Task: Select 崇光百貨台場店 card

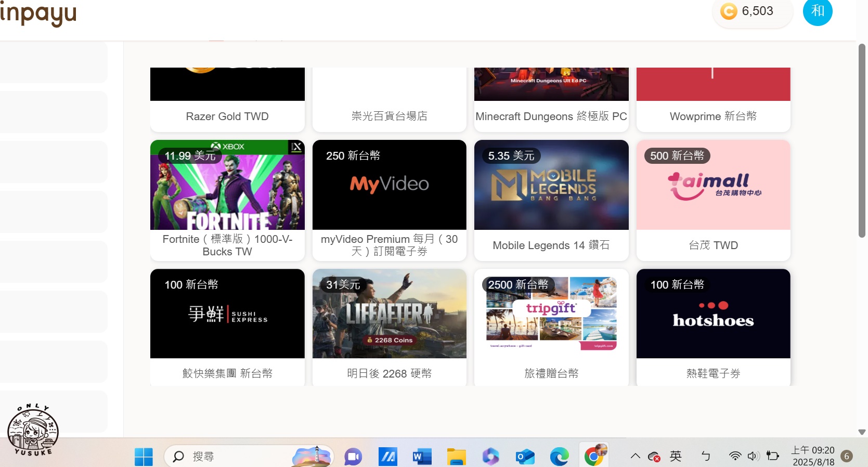Action: pyautogui.click(x=390, y=100)
